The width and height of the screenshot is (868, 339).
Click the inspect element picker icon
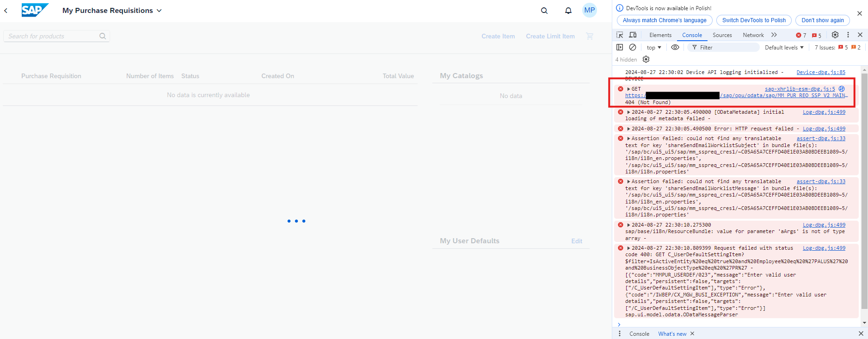point(620,35)
